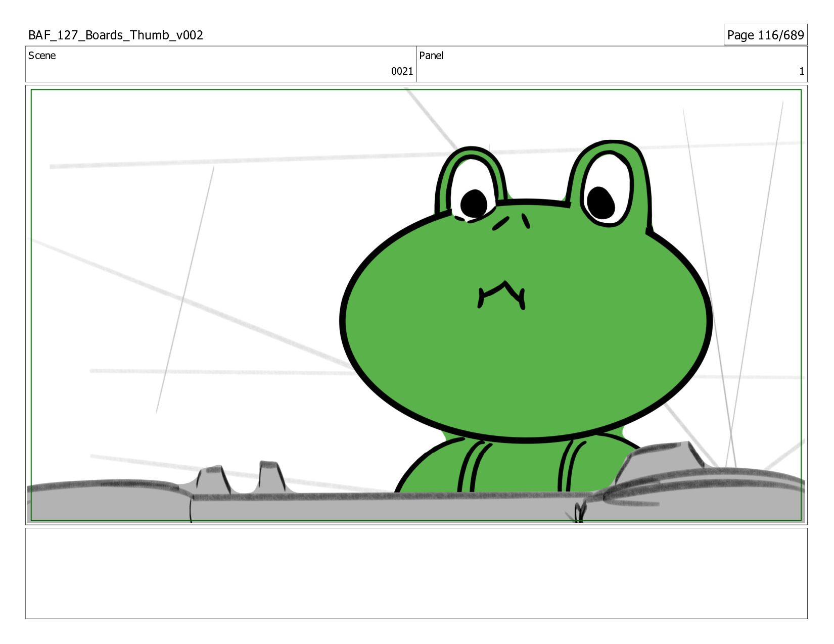Click the scene number 0021
834x644 pixels.
402,71
